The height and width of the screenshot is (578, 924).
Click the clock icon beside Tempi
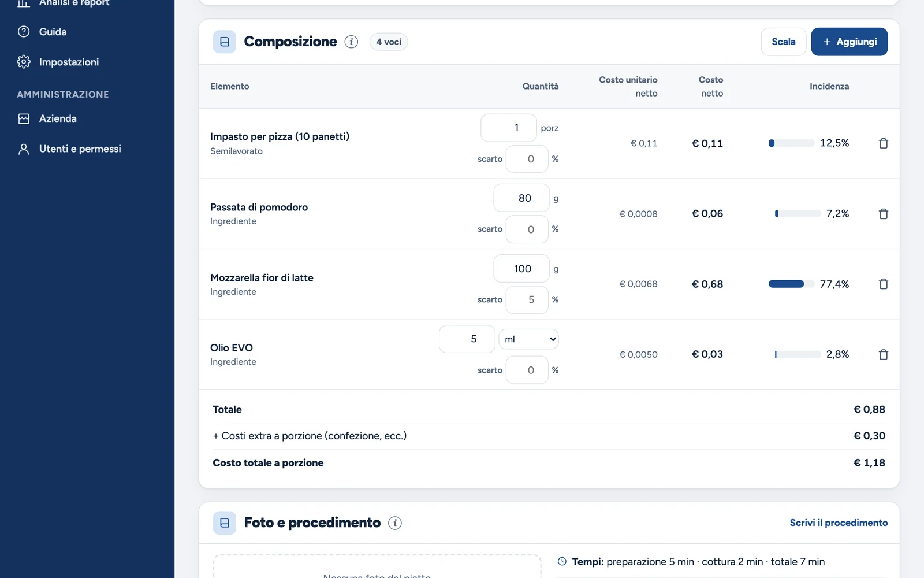coord(562,561)
